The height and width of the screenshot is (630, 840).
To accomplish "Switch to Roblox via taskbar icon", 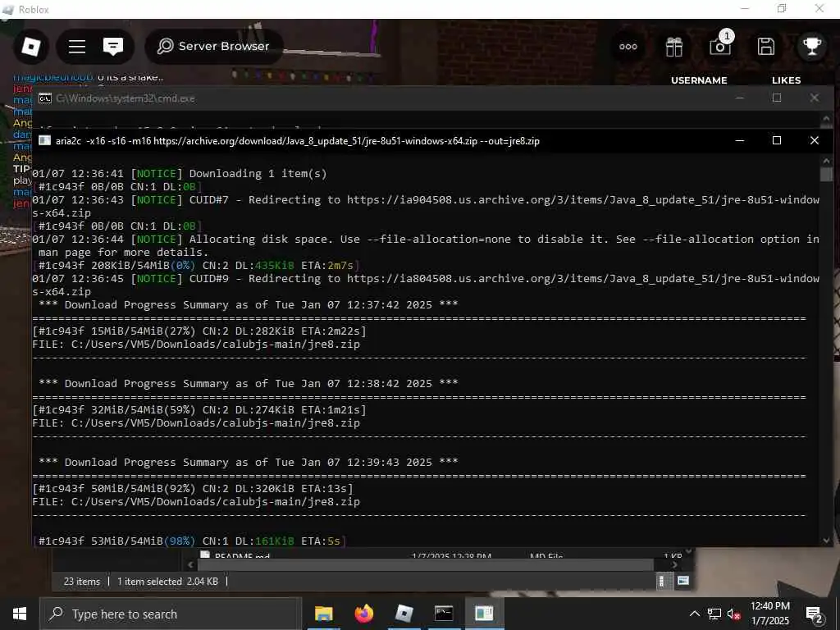I will tap(404, 614).
